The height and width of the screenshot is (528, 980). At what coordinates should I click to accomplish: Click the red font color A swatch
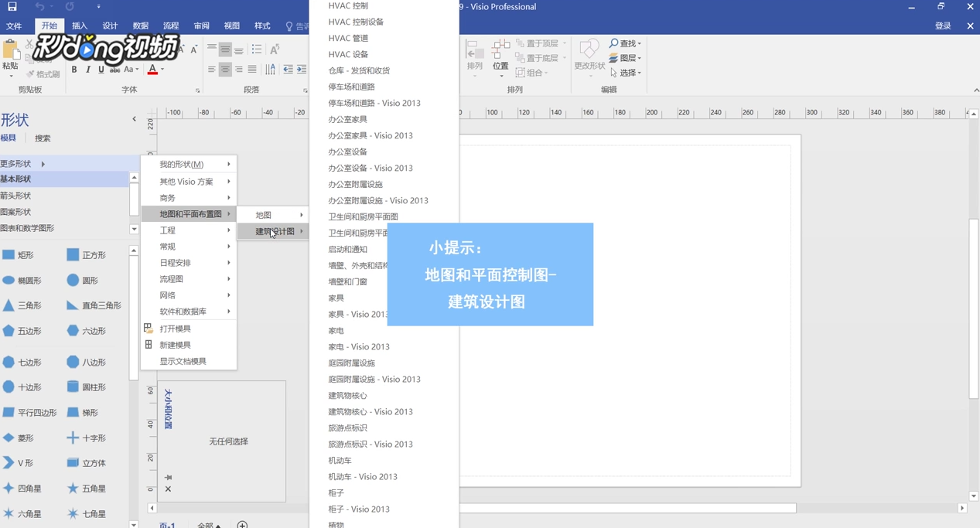[152, 70]
